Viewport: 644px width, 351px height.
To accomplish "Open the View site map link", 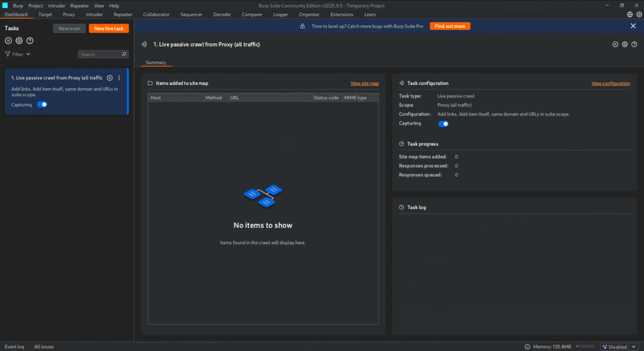I will coord(365,84).
